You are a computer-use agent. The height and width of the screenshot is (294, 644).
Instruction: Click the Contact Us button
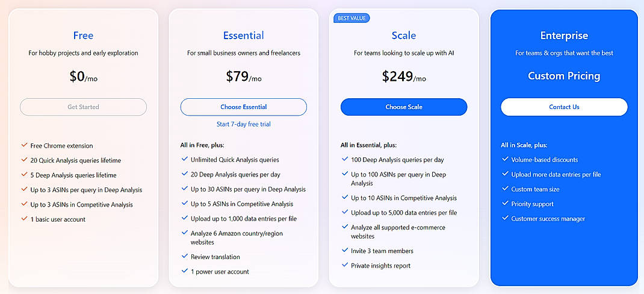point(564,107)
